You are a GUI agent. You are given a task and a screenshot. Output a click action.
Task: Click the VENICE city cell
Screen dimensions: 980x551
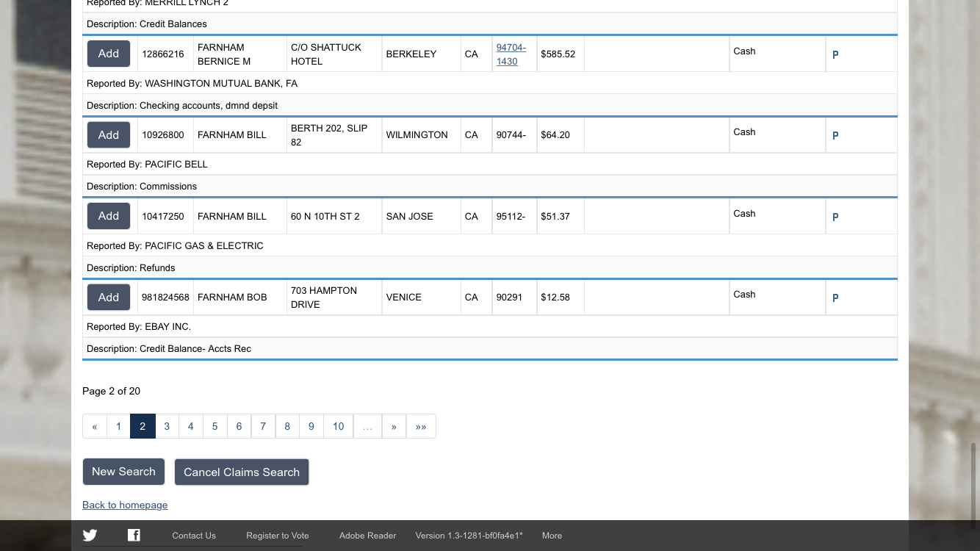pos(422,297)
